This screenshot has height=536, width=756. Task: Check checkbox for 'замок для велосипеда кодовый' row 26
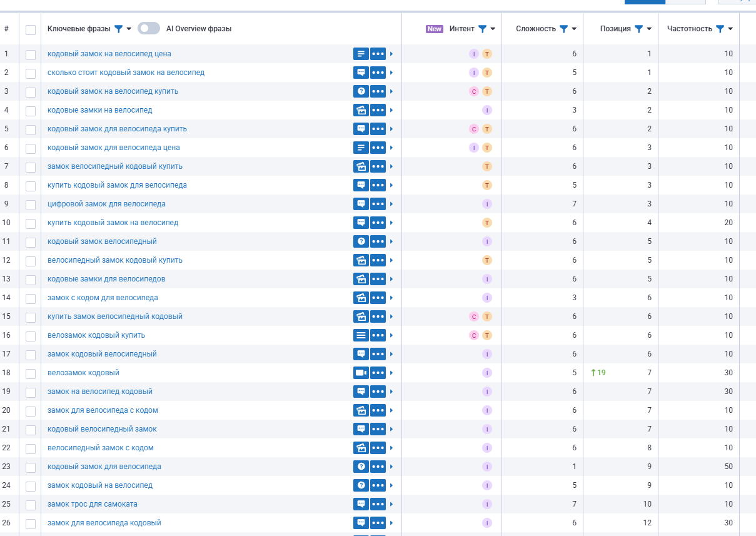(x=31, y=523)
